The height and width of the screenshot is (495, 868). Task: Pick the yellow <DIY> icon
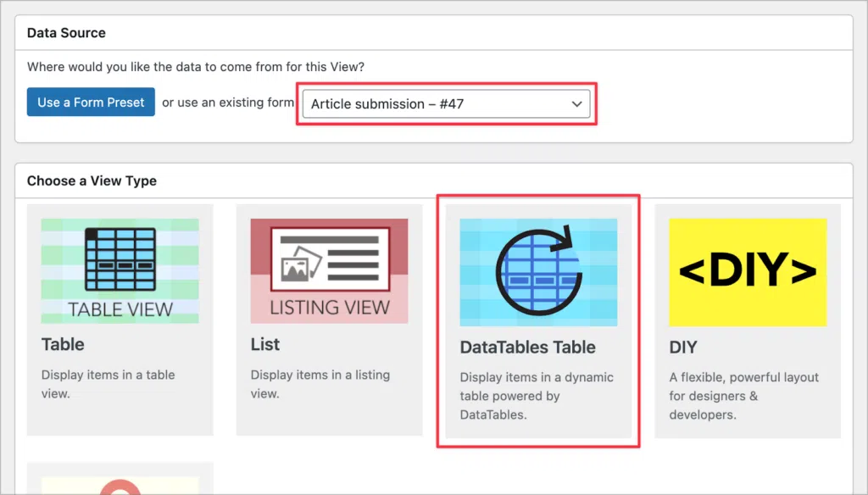(x=748, y=272)
